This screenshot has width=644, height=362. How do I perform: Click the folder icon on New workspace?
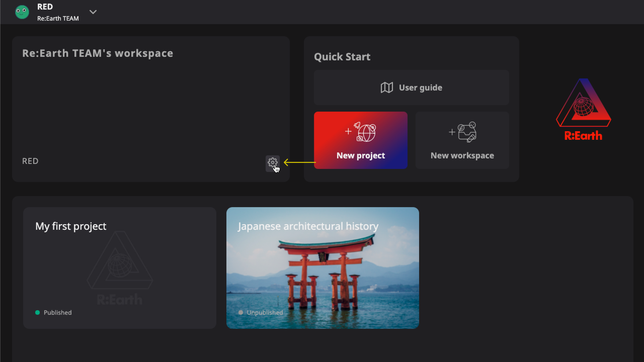(467, 132)
